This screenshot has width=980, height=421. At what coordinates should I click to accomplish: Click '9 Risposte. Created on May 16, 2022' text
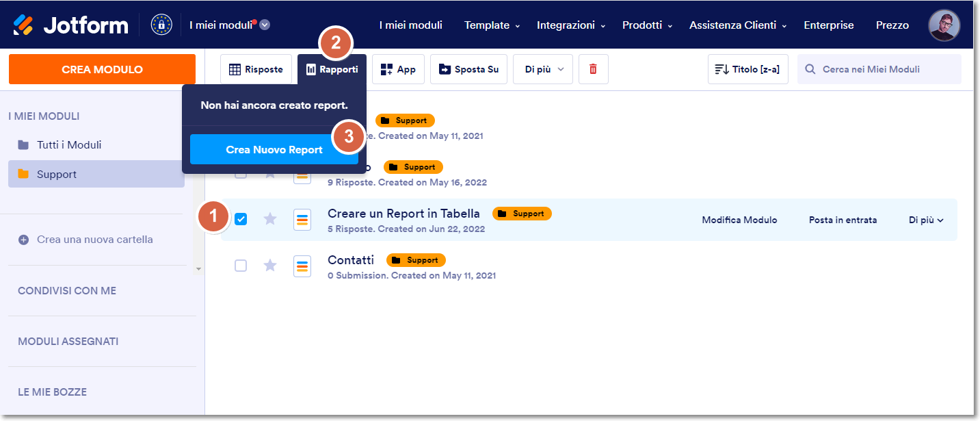407,182
